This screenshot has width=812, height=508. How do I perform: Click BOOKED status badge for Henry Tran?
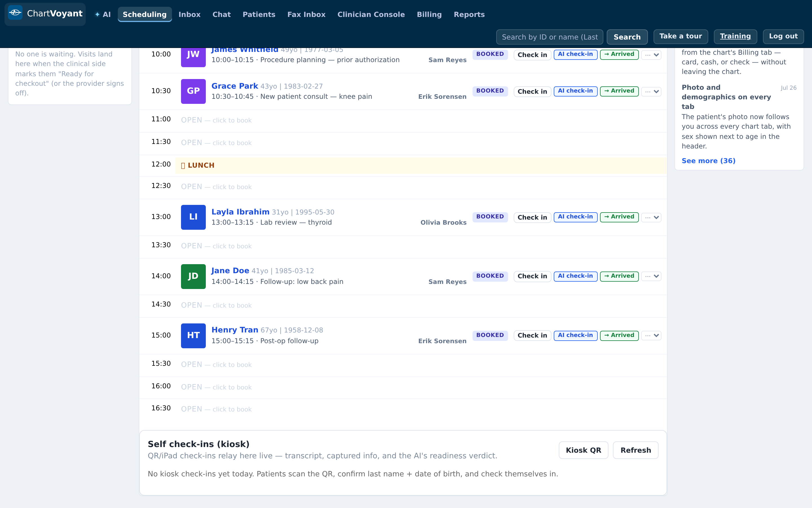(490, 335)
